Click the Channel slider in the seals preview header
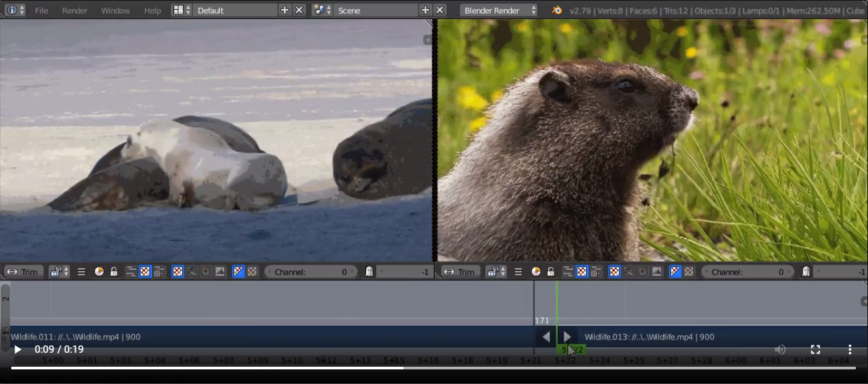Viewport: 868px width, 384px height. pos(311,272)
